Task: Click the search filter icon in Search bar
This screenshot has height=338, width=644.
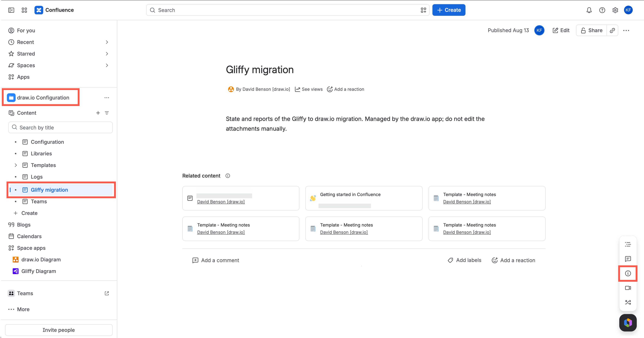Action: point(423,10)
